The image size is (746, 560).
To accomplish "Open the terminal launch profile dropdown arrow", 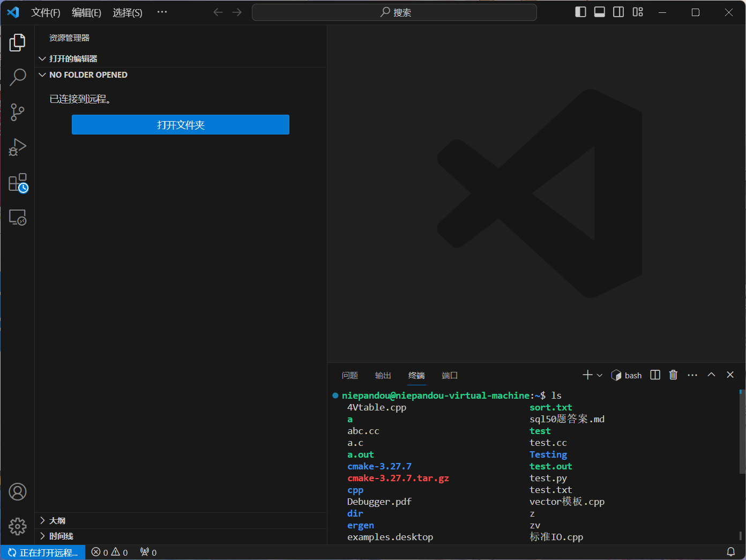I will coord(600,375).
